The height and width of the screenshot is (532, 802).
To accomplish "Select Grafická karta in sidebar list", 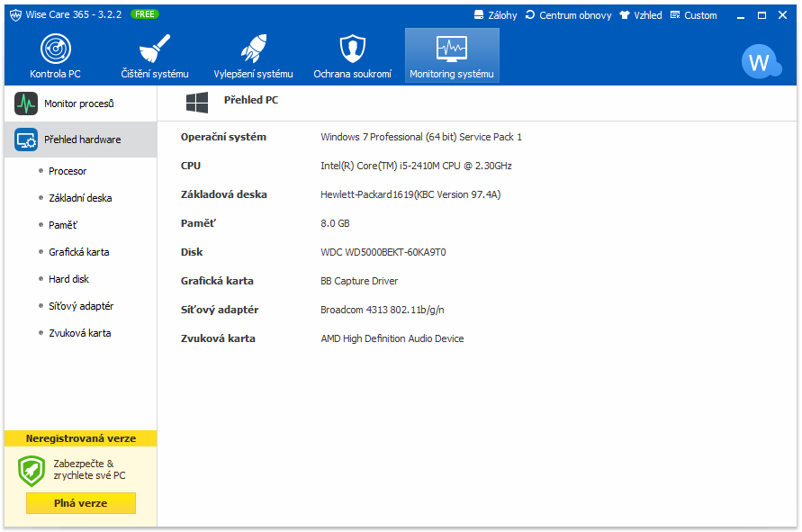I will [79, 252].
